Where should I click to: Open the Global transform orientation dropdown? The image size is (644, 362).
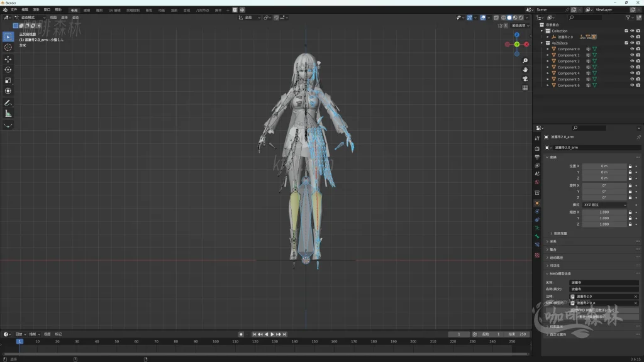point(249,18)
